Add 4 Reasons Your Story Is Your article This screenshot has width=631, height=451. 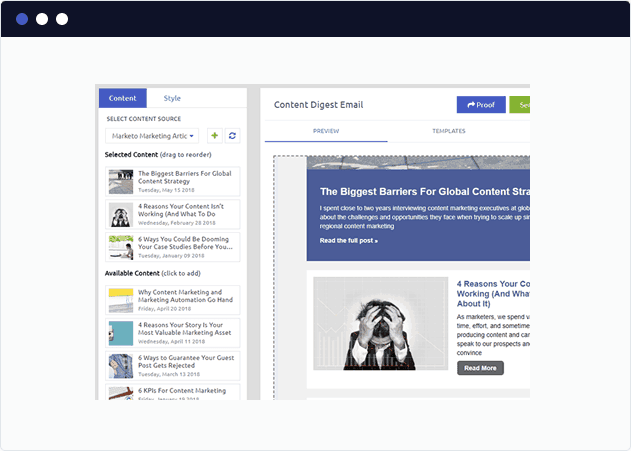click(x=173, y=333)
